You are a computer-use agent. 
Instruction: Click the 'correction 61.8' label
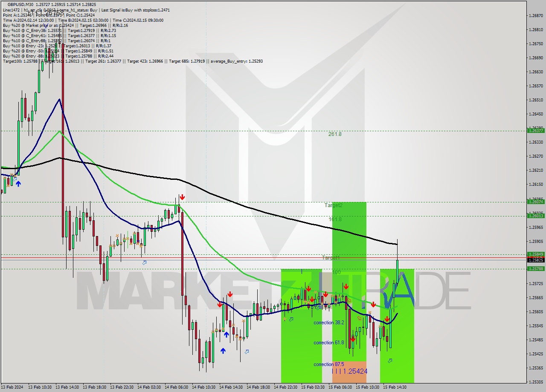click(x=329, y=343)
